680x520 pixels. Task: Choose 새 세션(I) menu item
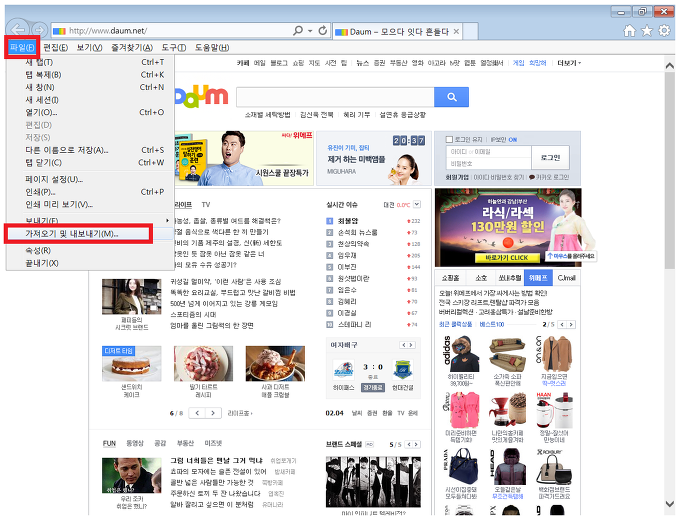(x=90, y=100)
